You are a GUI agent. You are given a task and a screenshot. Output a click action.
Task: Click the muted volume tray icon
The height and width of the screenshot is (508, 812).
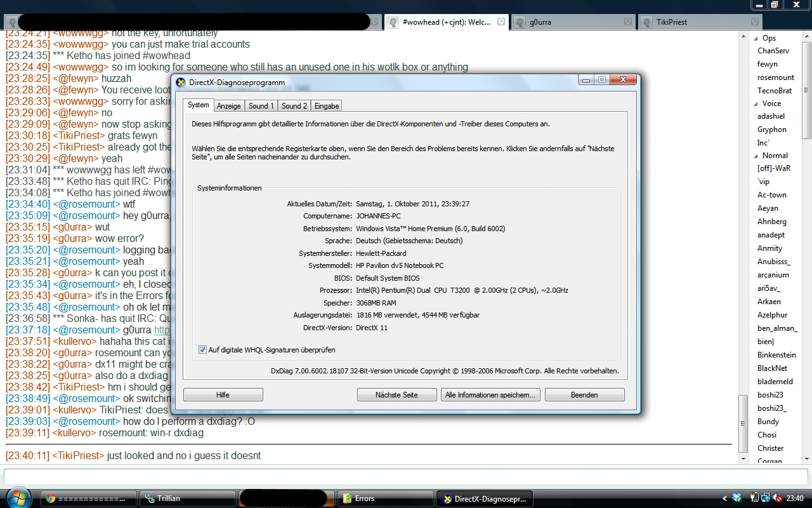[777, 498]
